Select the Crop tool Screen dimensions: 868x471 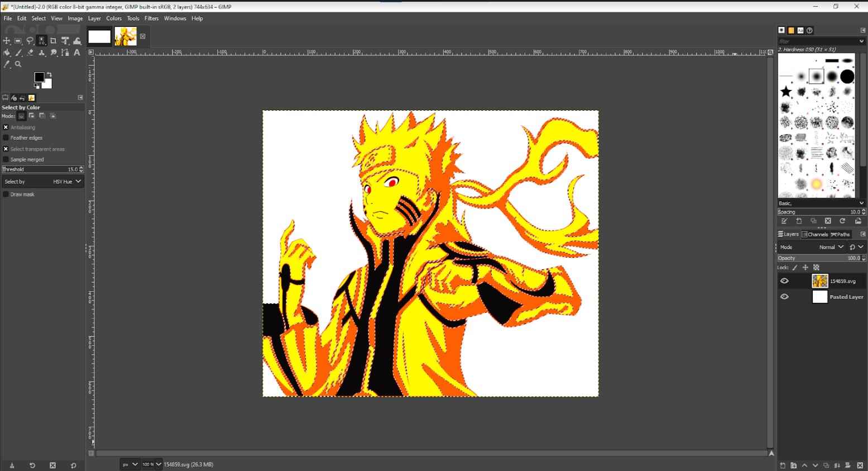(54, 41)
